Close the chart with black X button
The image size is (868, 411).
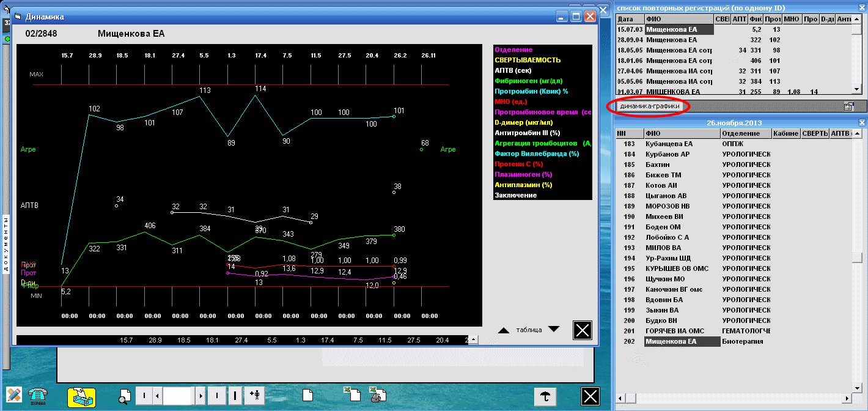pyautogui.click(x=582, y=330)
